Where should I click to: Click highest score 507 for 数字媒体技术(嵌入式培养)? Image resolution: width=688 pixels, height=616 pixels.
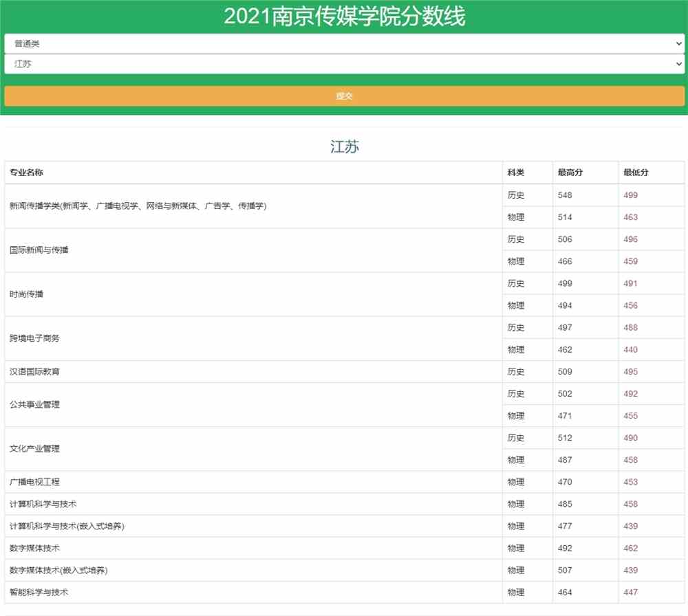[565, 571]
